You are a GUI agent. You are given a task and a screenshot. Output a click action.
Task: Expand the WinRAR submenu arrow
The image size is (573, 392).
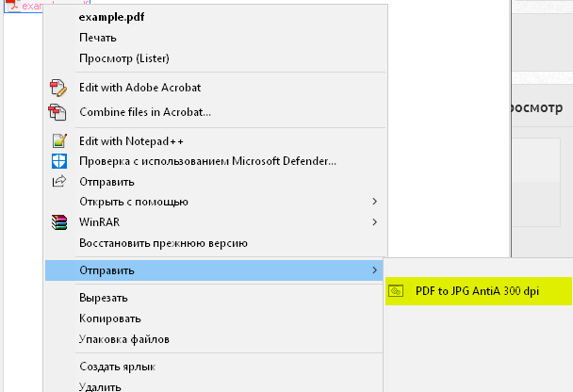(374, 222)
